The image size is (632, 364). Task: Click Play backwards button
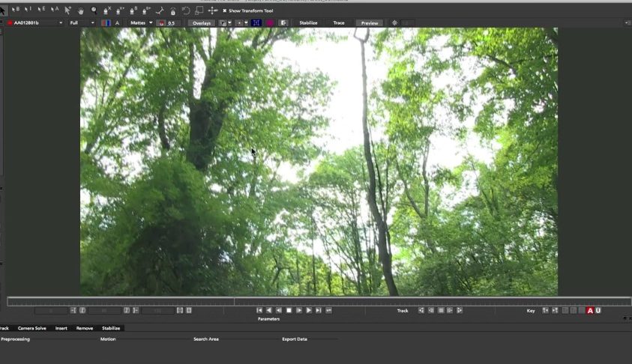[x=269, y=310]
